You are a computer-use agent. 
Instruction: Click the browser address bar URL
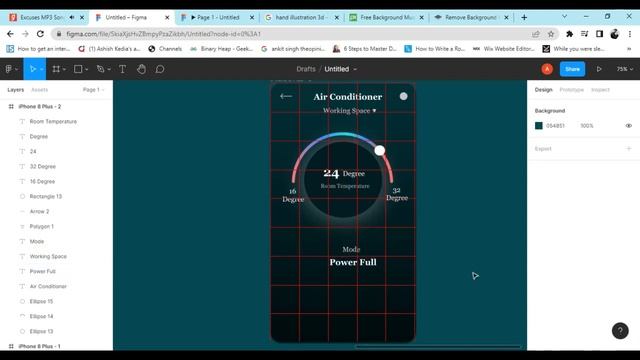click(x=163, y=34)
